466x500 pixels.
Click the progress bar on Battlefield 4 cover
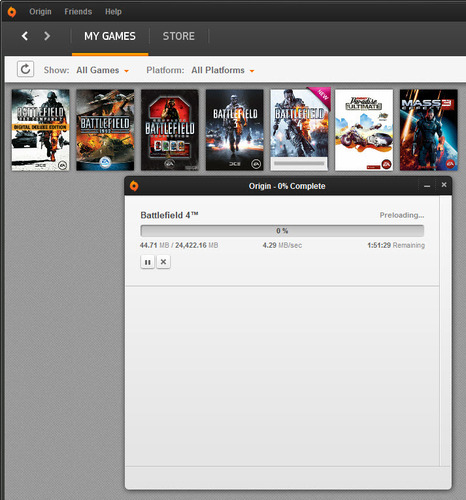[299, 163]
